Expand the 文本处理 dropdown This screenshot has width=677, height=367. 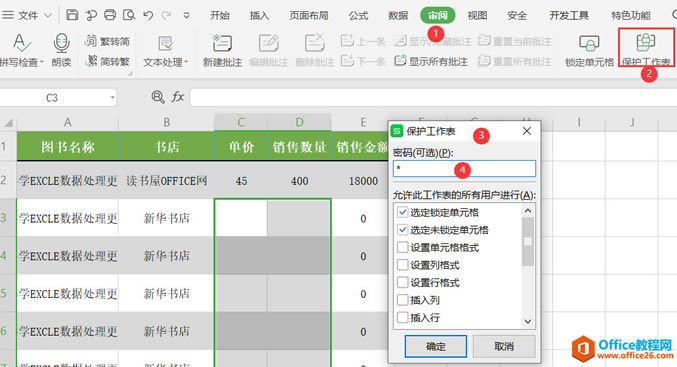pos(166,62)
